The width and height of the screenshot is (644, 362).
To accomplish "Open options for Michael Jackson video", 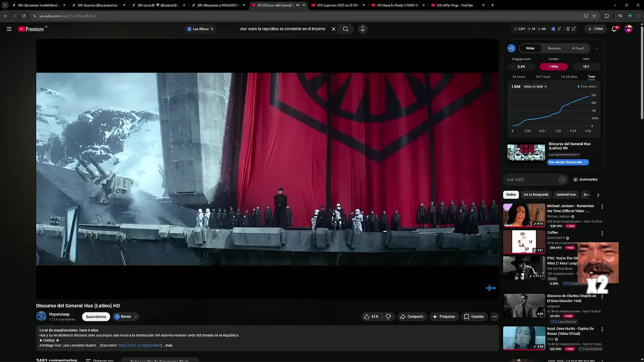I will click(x=602, y=207).
